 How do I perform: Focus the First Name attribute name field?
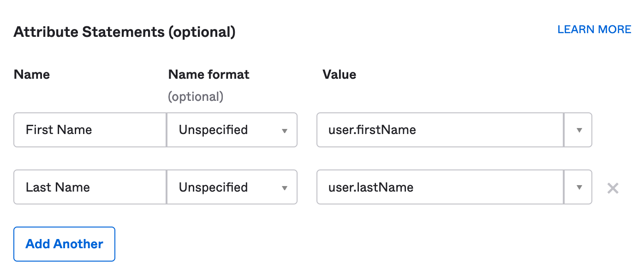tap(90, 130)
